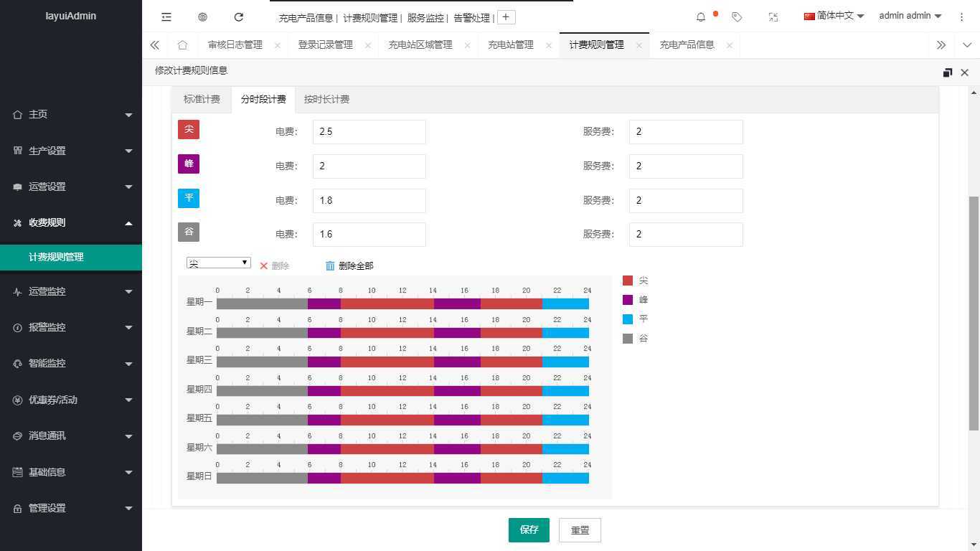
Task: Expand the 管理设置 sidebar menu
Action: (x=71, y=508)
